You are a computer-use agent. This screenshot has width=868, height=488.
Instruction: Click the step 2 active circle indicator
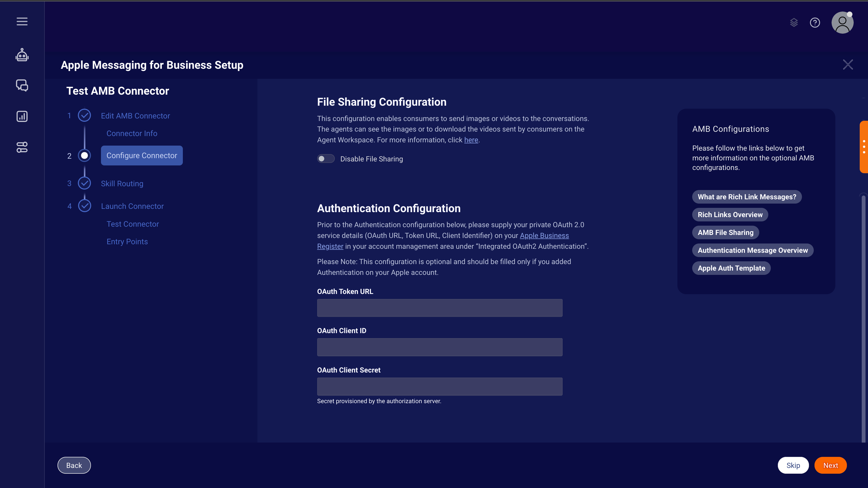84,156
